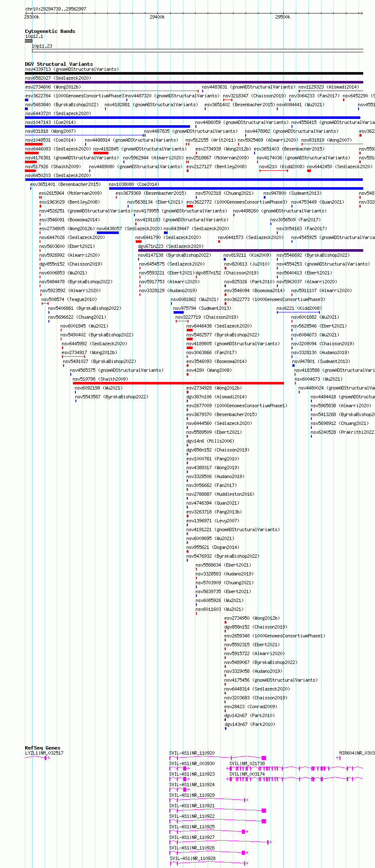Open the nsv6446083 Sedlazeck2020 variant
375x868 pixels.
click(x=58, y=149)
